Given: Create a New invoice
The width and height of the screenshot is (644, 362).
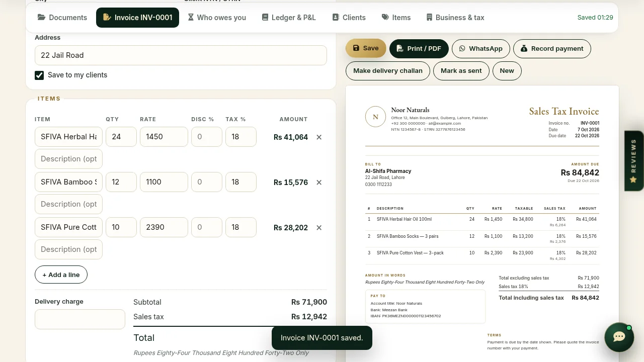Looking at the screenshot, I should (507, 70).
